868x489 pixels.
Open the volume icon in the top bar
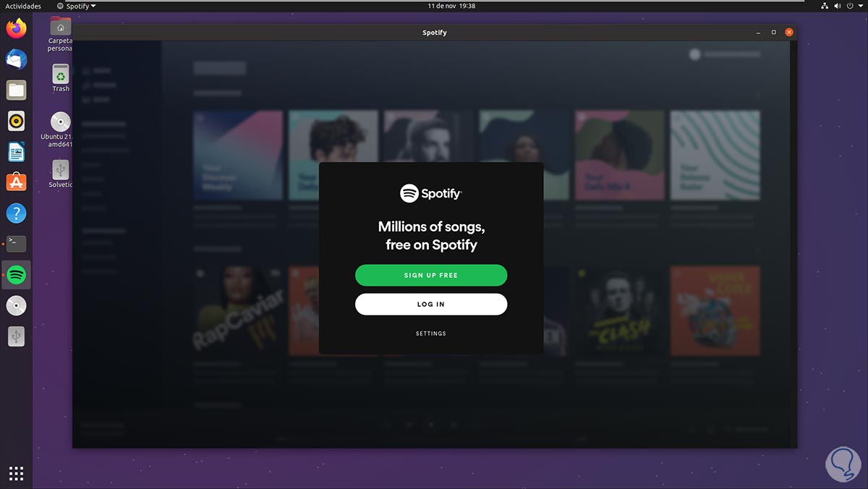tap(839, 6)
